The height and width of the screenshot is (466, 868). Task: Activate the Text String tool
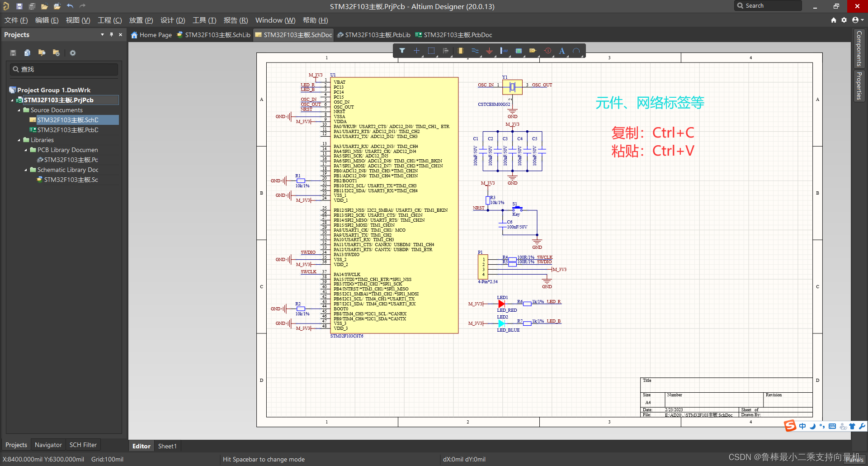[561, 51]
